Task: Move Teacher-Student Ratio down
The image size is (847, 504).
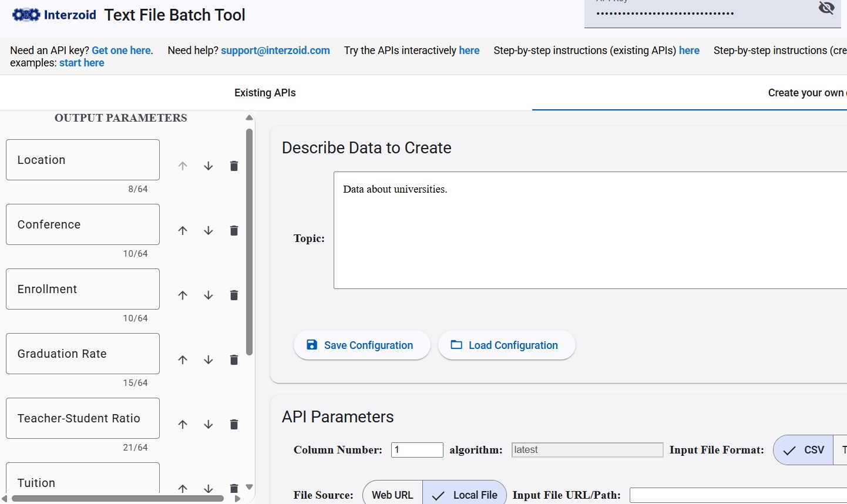Action: pos(209,425)
